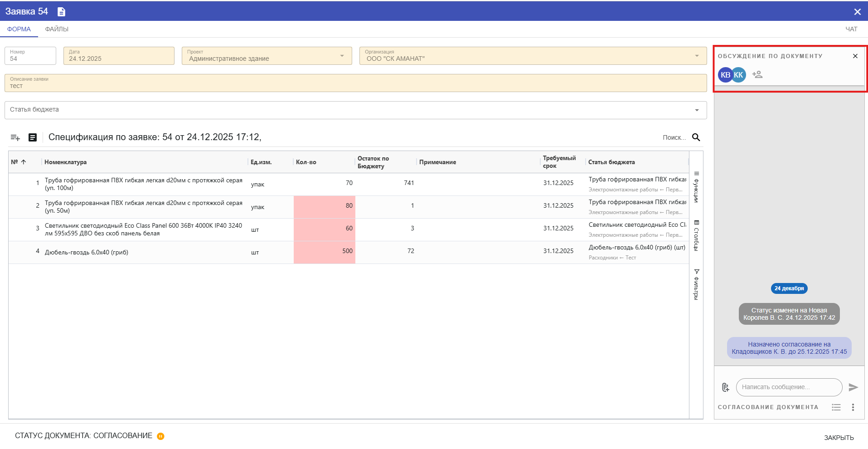Open the ЧАТ tab

click(x=851, y=29)
